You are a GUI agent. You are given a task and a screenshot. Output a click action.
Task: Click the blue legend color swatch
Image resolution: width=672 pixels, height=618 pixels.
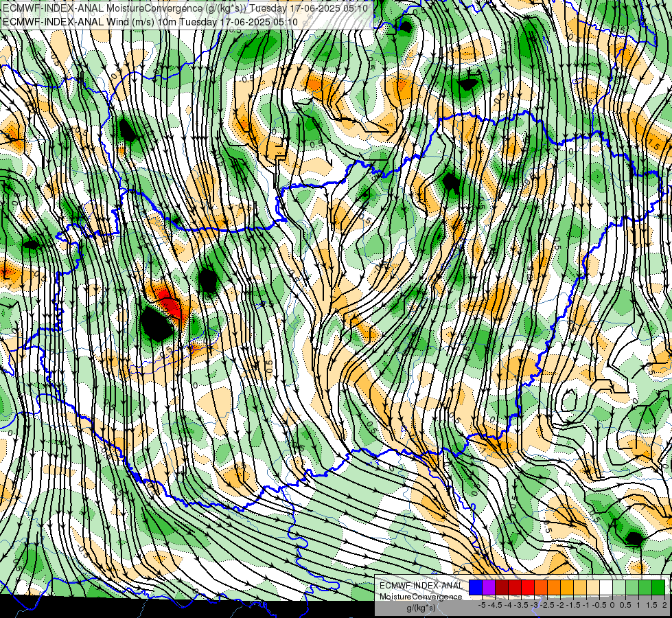pyautogui.click(x=476, y=587)
